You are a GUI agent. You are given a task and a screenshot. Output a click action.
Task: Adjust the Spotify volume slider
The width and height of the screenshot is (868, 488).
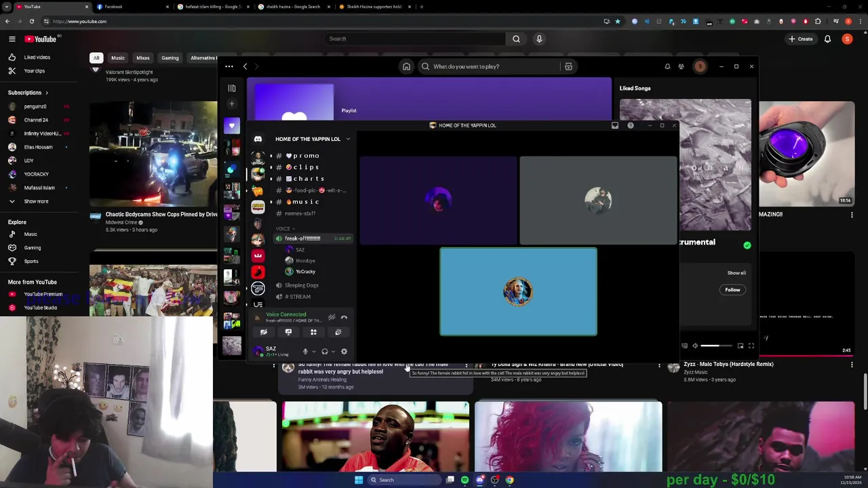(716, 346)
